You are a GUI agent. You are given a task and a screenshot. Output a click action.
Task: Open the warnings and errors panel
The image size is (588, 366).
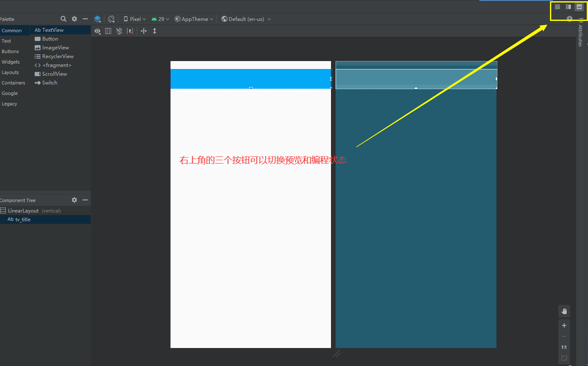coord(570,18)
